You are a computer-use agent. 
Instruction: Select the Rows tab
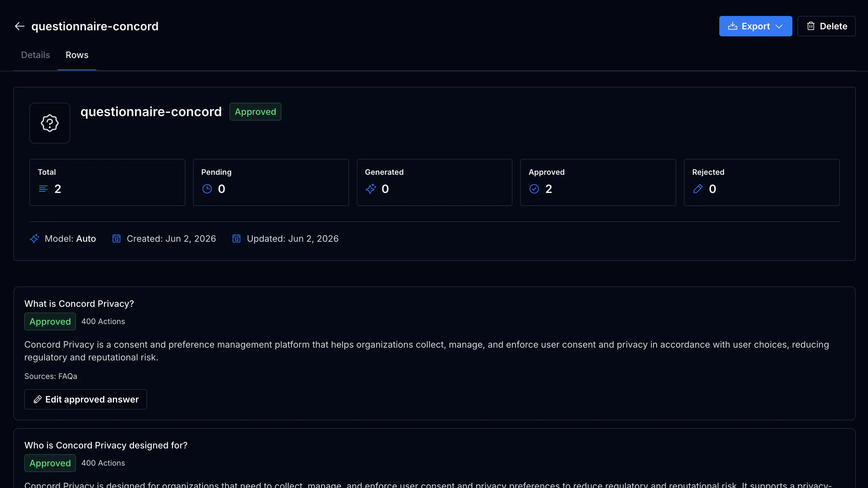click(x=77, y=55)
